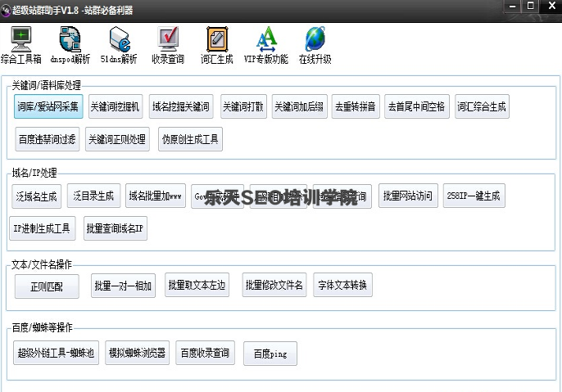Open 批量取文本左边 tool

(197, 285)
